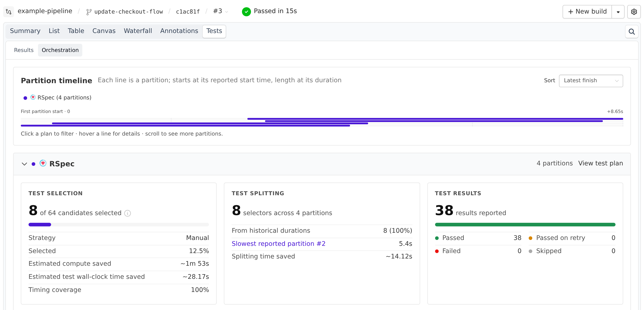
Task: Click the search magnifier icon
Action: coord(632,32)
